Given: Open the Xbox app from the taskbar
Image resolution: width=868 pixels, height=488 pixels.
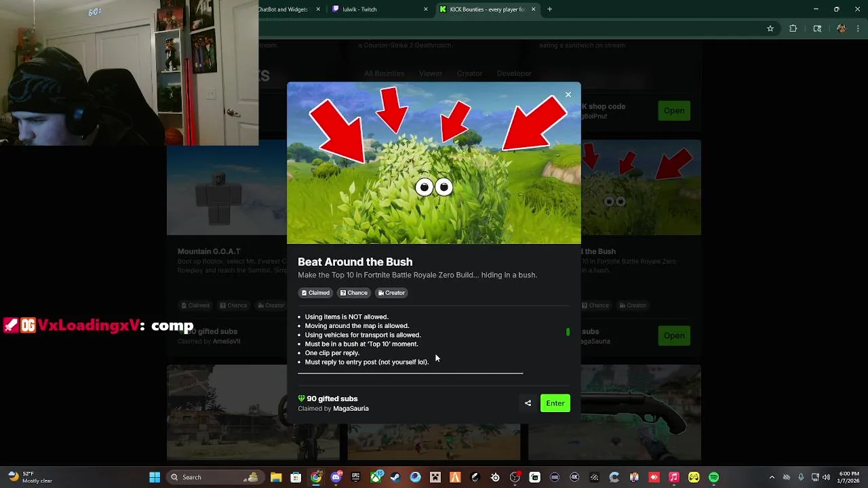Looking at the screenshot, I should (x=376, y=477).
